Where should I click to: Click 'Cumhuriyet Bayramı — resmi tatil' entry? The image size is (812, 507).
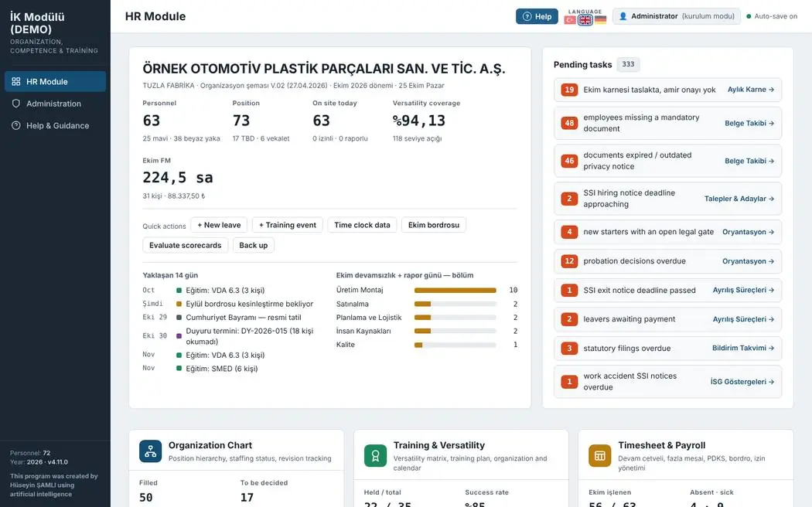coord(244,318)
